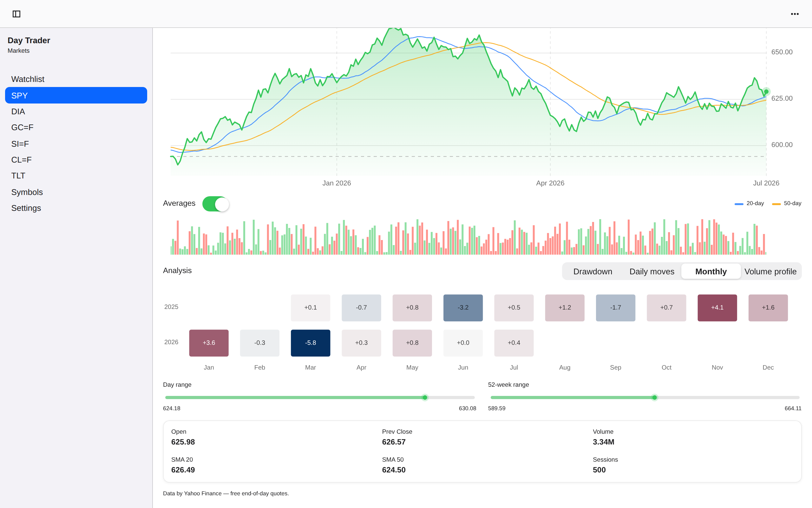Open the Volume profile tab

(x=770, y=271)
